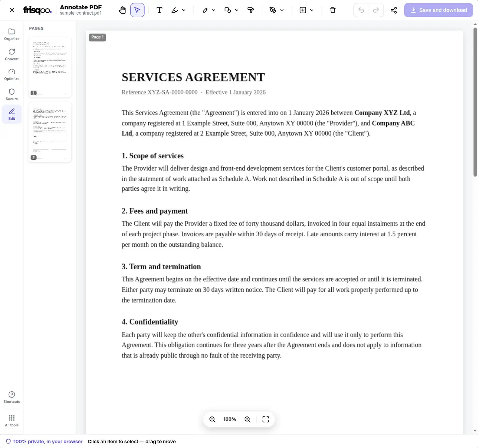Open All tools grid
The height and width of the screenshot is (448, 478).
[12, 421]
